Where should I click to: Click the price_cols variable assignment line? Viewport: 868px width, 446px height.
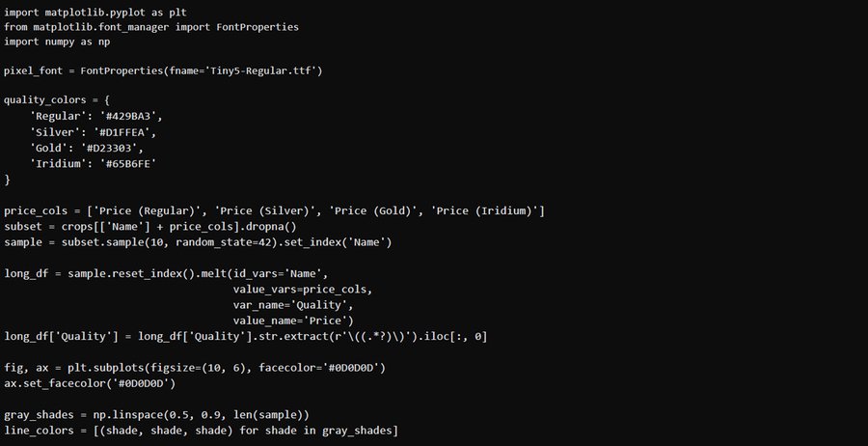(275, 210)
